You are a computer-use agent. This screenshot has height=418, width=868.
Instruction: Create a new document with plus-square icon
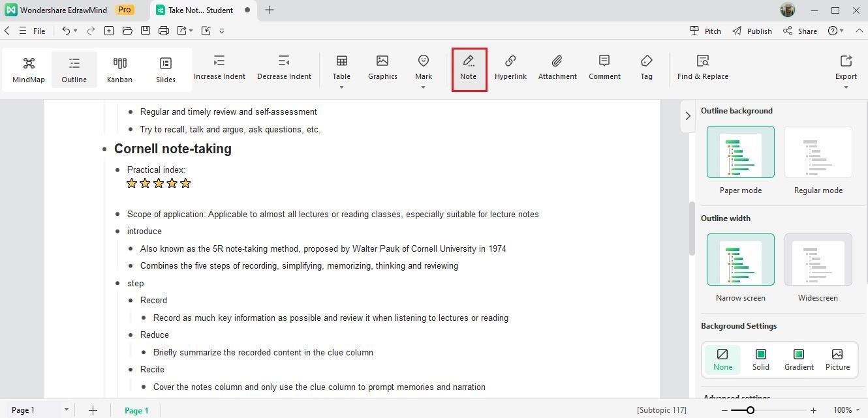click(x=109, y=31)
